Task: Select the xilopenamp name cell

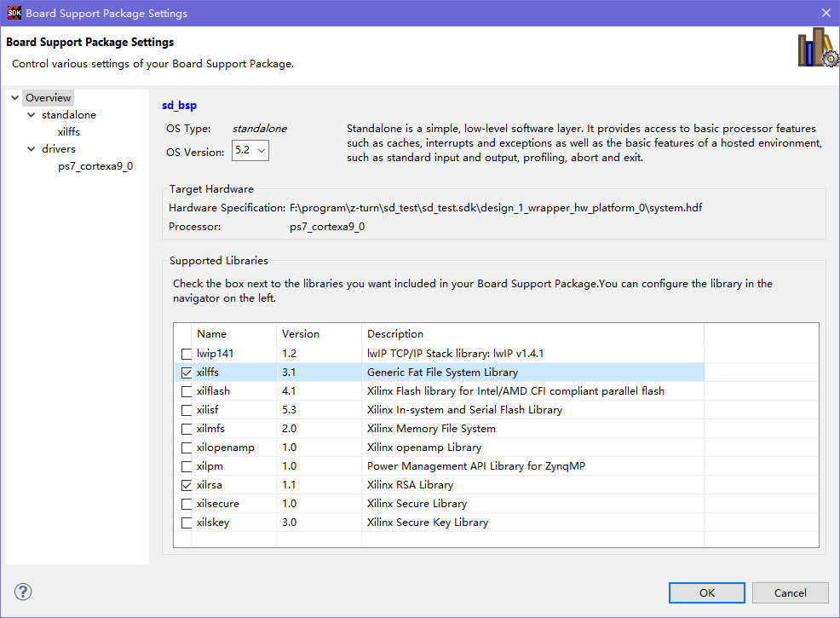Action: tap(226, 448)
